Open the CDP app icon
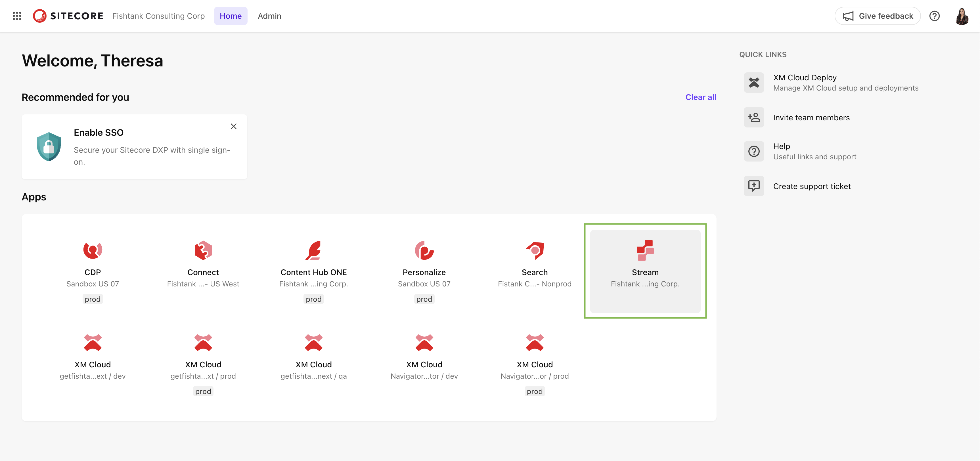 pyautogui.click(x=93, y=250)
